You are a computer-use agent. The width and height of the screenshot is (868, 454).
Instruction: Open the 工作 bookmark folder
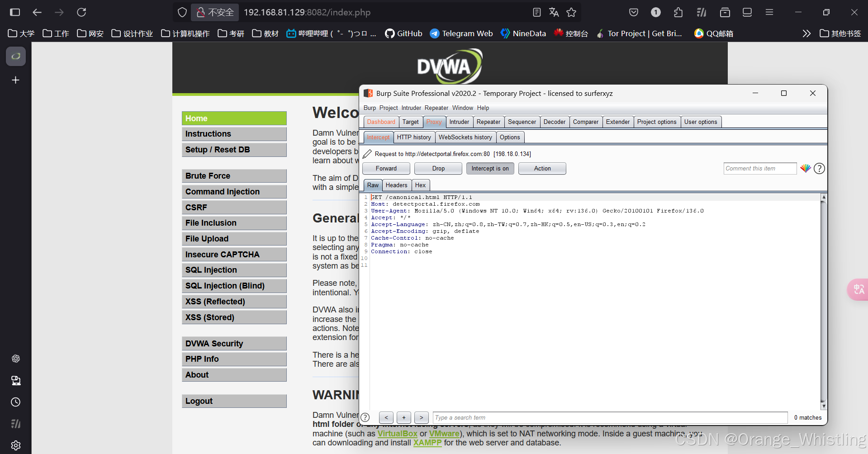56,33
